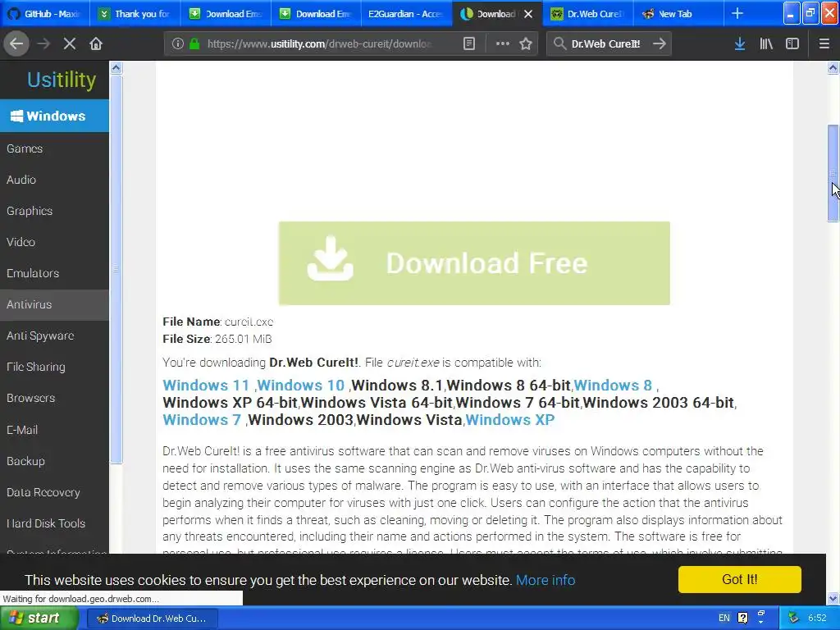Click the search magnifier icon

point(559,44)
